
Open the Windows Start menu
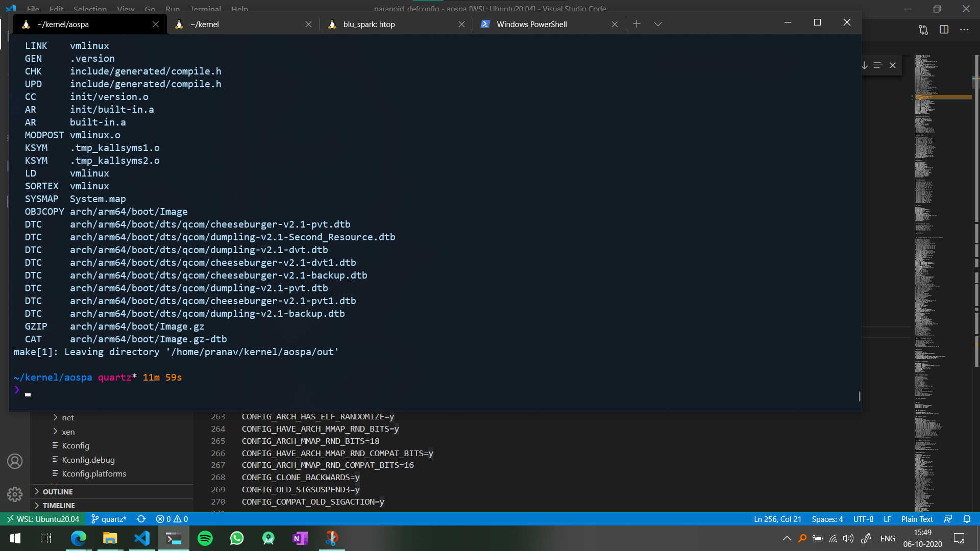tap(15, 538)
